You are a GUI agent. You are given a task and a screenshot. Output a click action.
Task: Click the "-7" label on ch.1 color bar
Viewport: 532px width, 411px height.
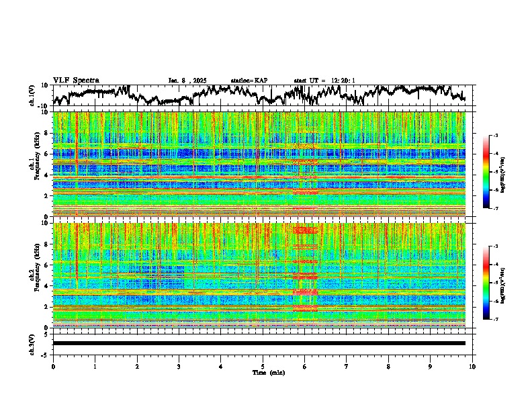click(x=495, y=208)
